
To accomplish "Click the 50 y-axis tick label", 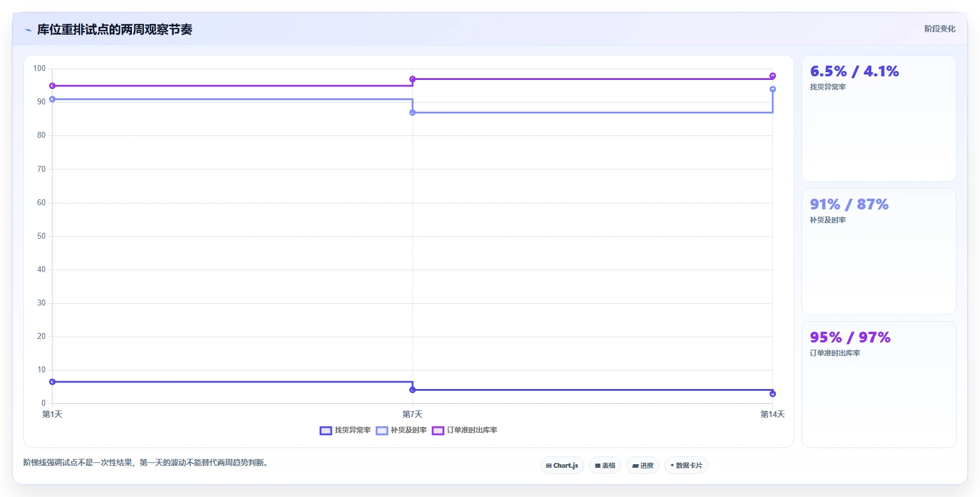I will 41,236.
